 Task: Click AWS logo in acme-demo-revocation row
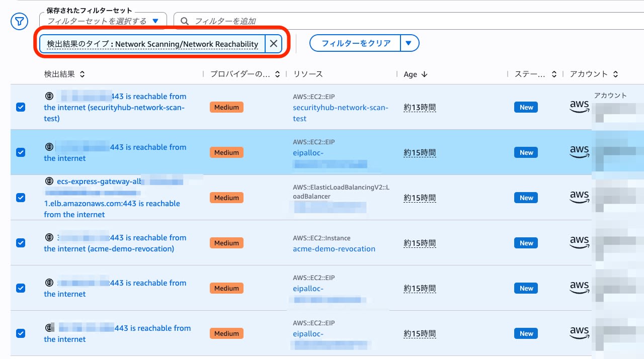579,242
